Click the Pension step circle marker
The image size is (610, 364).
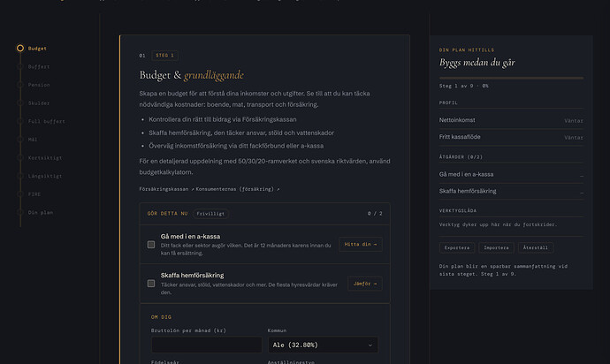(x=20, y=85)
